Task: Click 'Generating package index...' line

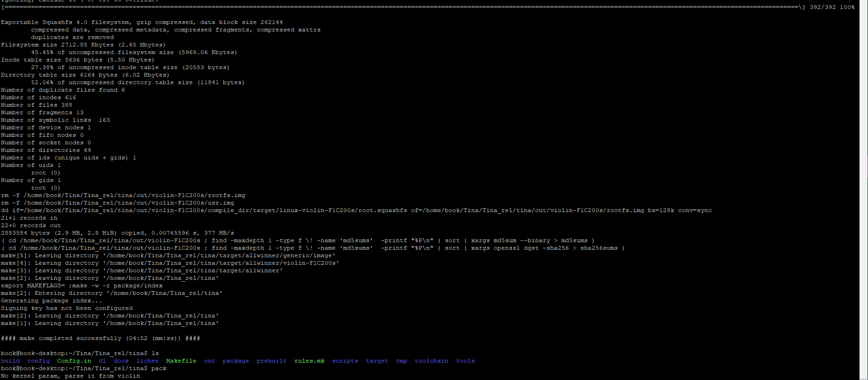Action: pos(52,301)
